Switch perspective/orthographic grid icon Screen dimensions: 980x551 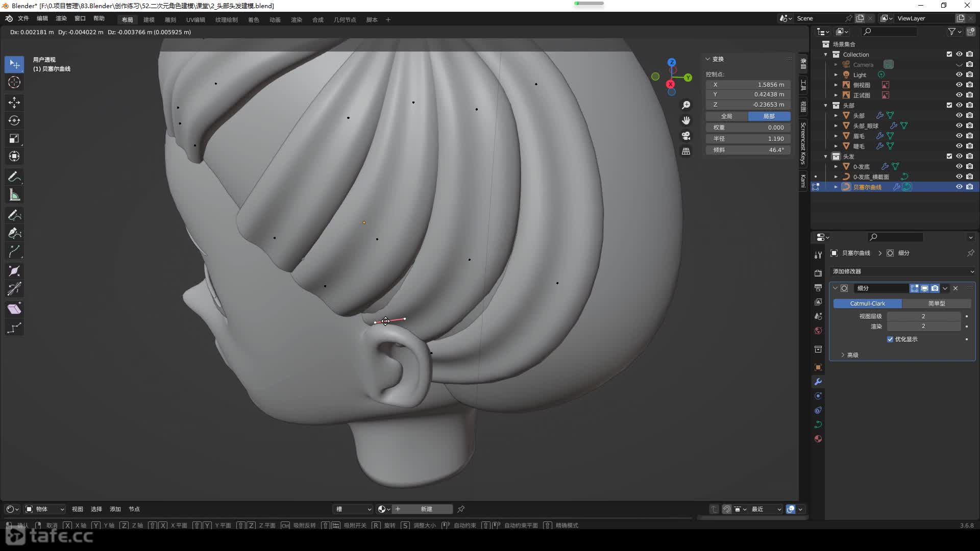(x=686, y=152)
